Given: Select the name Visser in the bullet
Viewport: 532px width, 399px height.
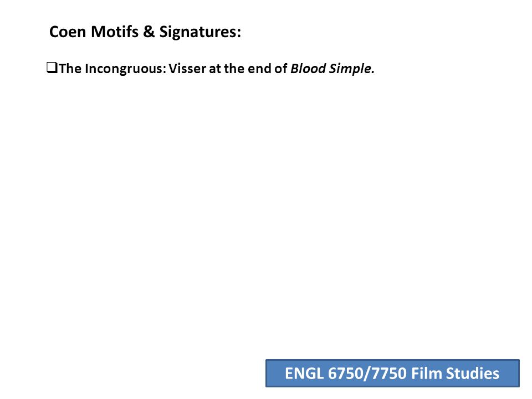Looking at the screenshot, I should pyautogui.click(x=187, y=69).
